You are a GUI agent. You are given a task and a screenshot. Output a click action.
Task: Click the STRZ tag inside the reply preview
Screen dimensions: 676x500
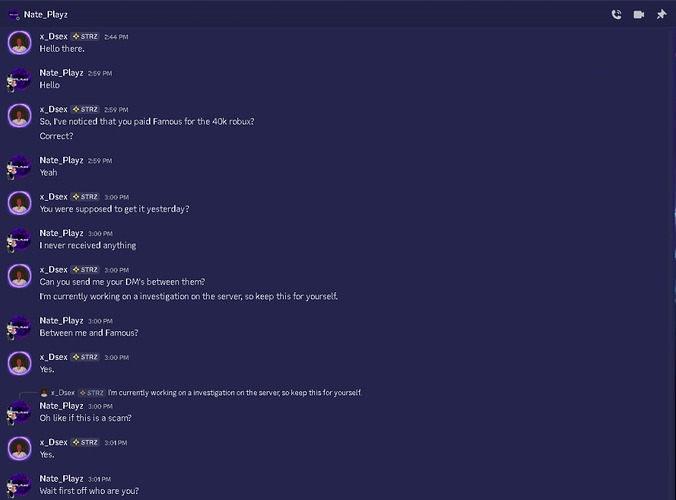point(92,393)
